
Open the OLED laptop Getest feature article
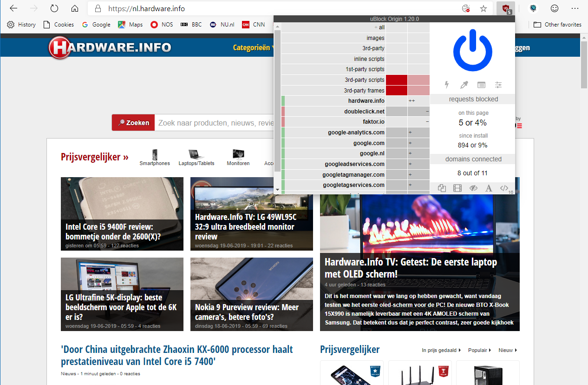click(x=420, y=263)
